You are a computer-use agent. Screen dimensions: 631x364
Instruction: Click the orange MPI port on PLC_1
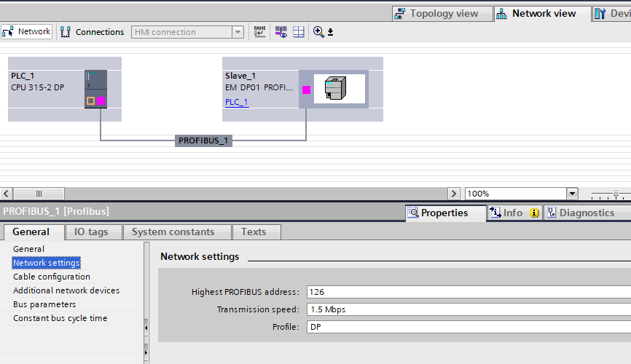click(90, 101)
